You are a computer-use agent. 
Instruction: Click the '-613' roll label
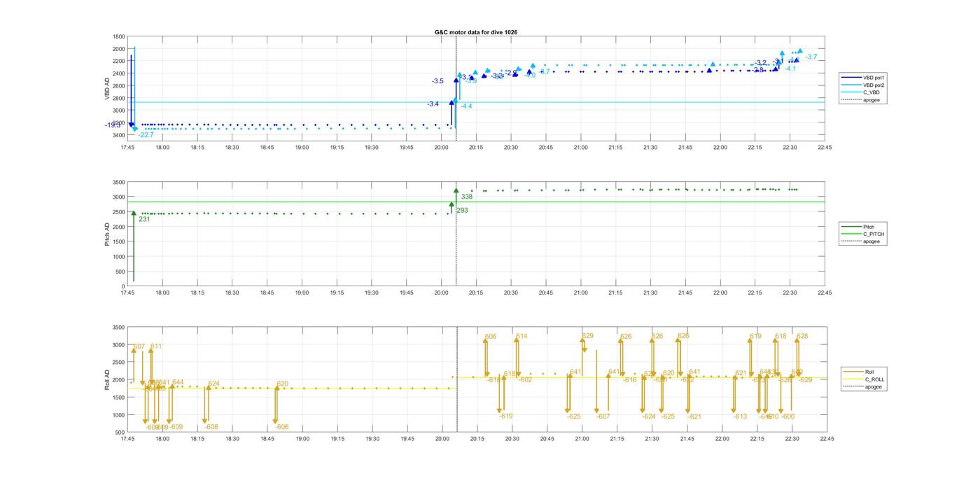point(740,416)
